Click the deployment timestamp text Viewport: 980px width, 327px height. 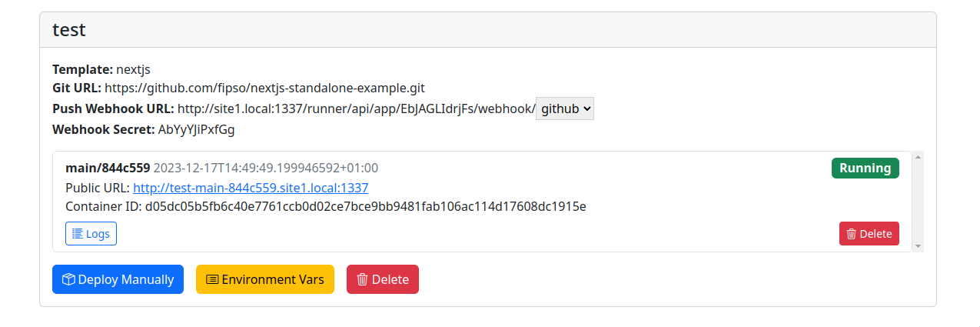266,169
